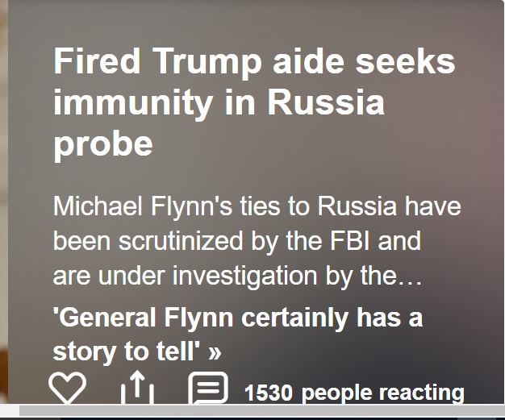View the '1530 people reacting' count
Viewport: 505px width, 420px height.
(354, 393)
